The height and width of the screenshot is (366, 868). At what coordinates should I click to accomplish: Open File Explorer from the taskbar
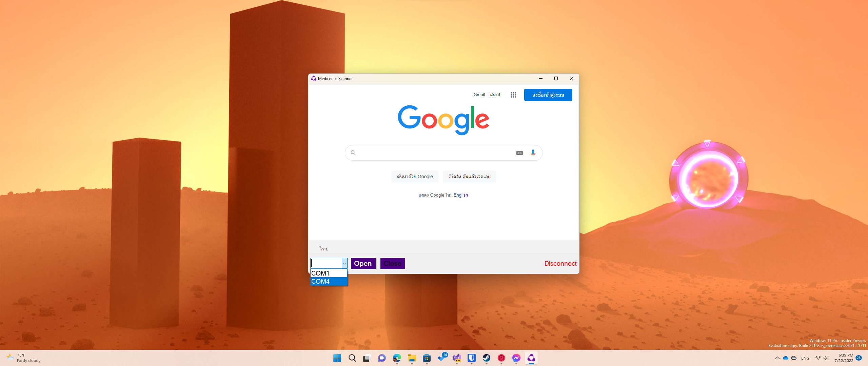click(412, 358)
